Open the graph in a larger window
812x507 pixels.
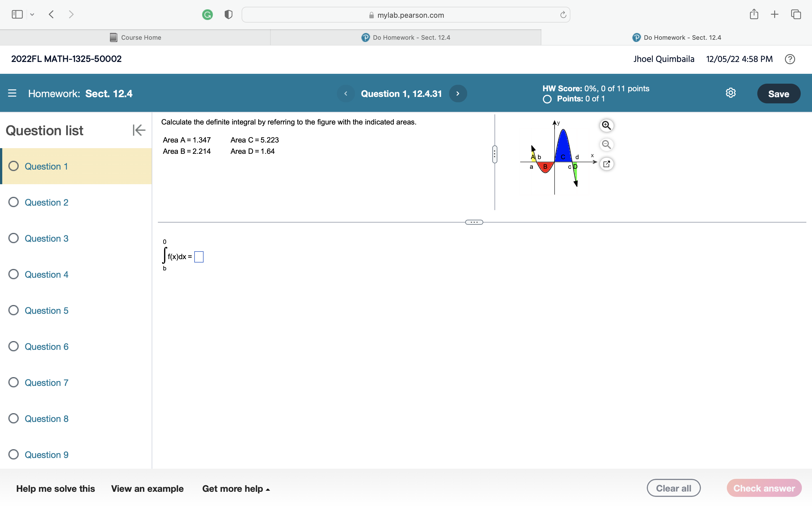607,164
